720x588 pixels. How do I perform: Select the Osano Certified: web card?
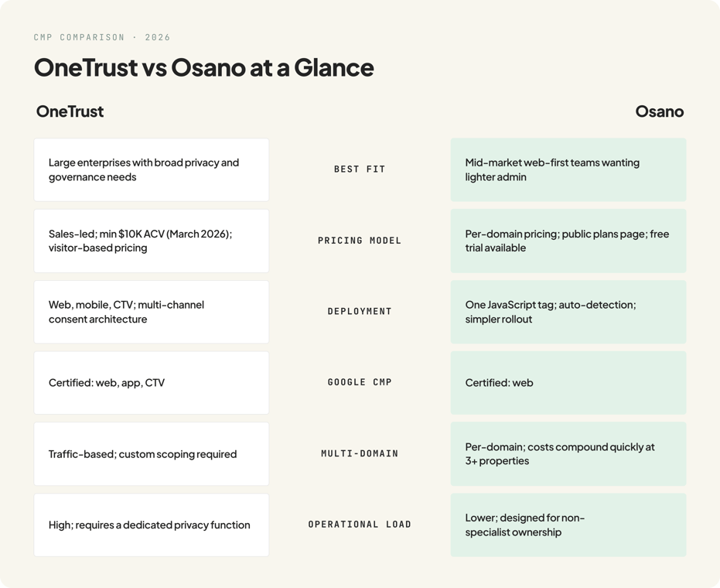568,383
